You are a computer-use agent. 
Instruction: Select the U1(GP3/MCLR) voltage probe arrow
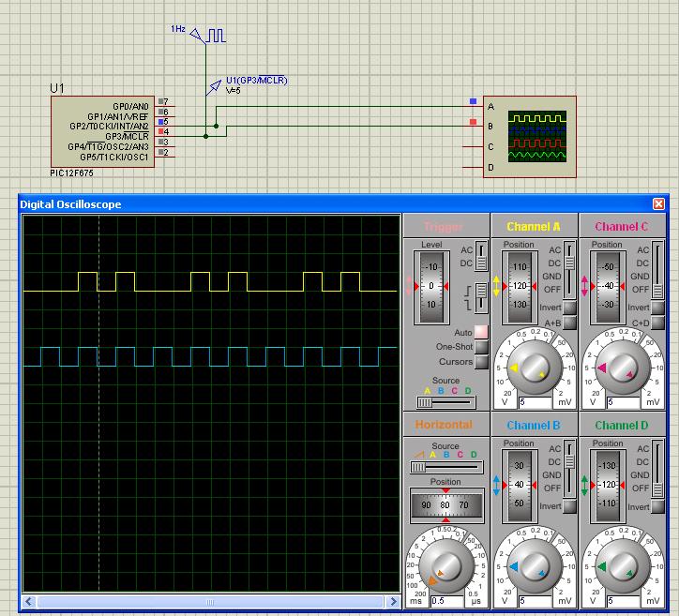tap(216, 87)
